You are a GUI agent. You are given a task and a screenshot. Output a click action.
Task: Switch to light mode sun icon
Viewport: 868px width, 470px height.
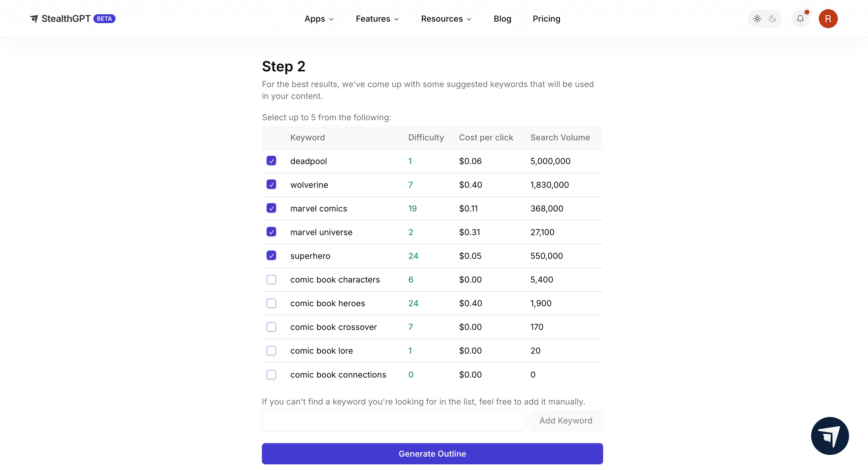click(757, 19)
